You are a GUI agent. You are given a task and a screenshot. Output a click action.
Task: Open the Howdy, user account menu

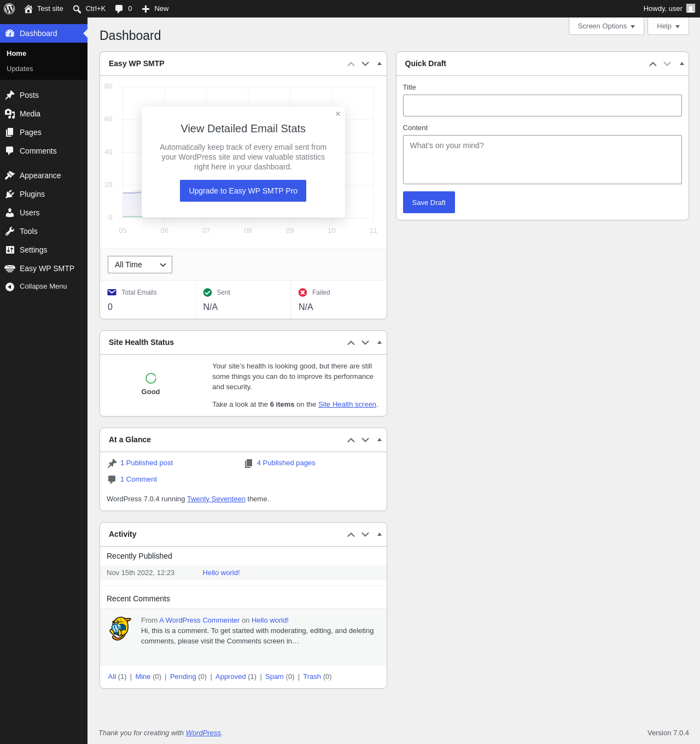point(669,9)
